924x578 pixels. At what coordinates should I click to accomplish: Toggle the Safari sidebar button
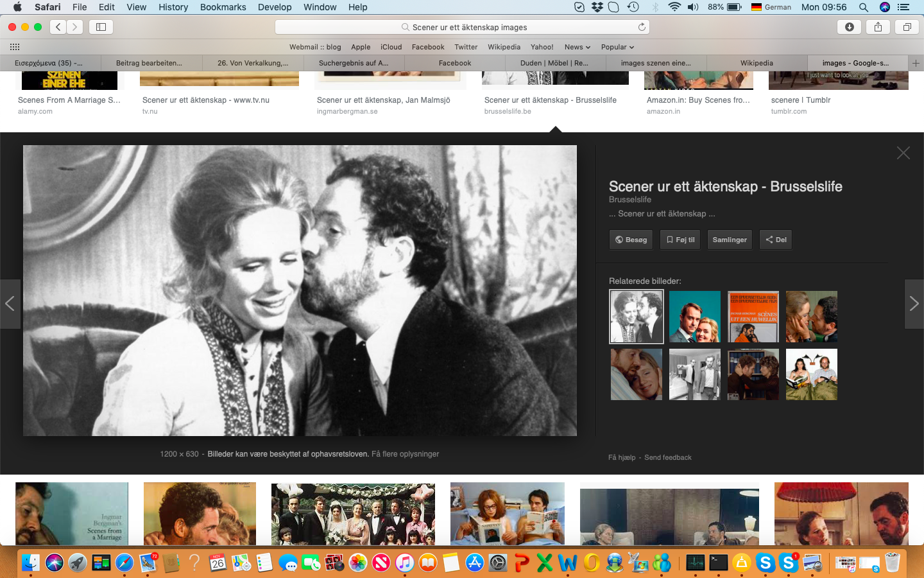click(x=101, y=27)
